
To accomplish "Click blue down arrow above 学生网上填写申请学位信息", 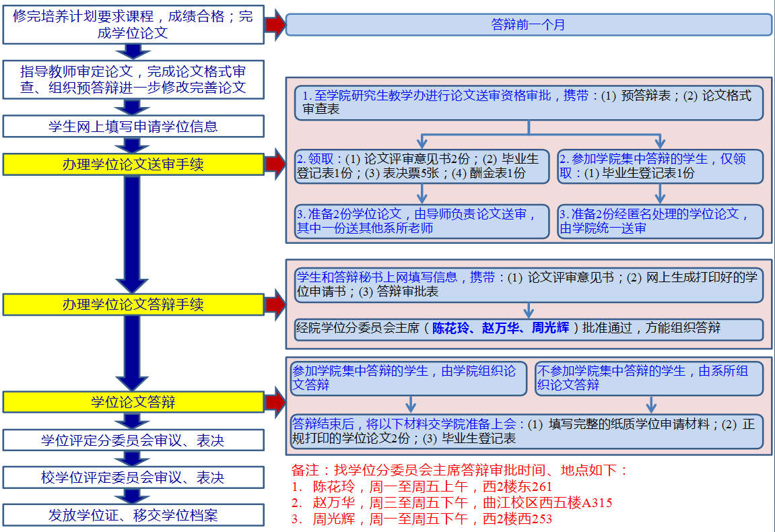I will pos(133,106).
